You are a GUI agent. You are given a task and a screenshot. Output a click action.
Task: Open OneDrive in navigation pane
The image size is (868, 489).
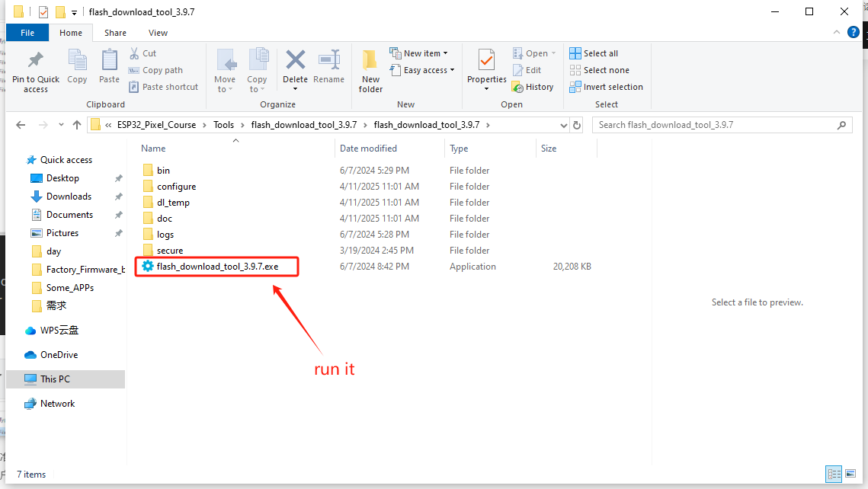point(59,355)
